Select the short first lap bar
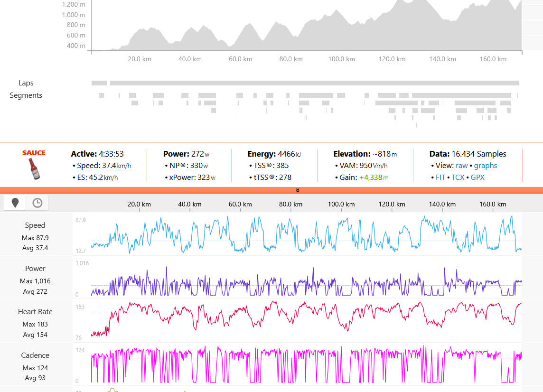 (x=99, y=83)
